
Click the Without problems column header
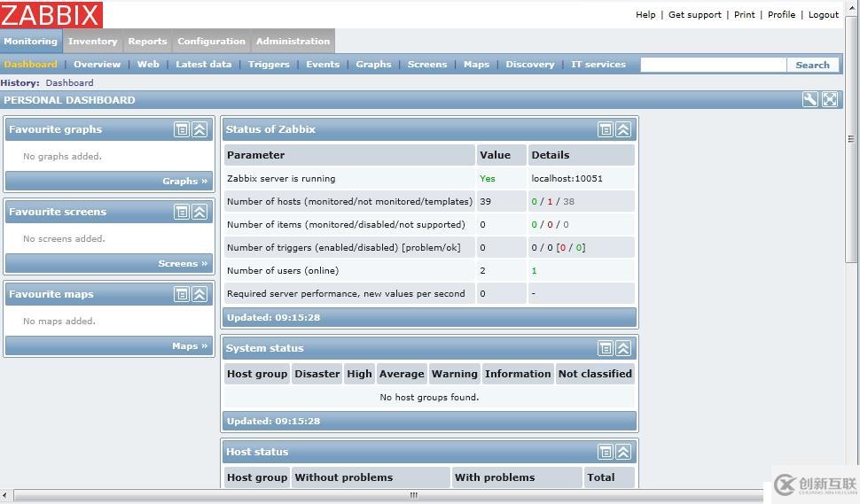(371, 477)
